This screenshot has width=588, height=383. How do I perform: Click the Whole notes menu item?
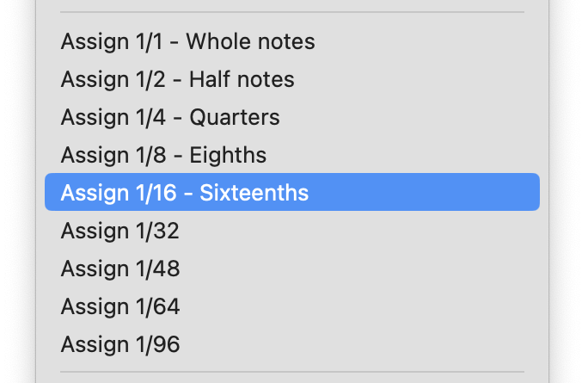[187, 41]
